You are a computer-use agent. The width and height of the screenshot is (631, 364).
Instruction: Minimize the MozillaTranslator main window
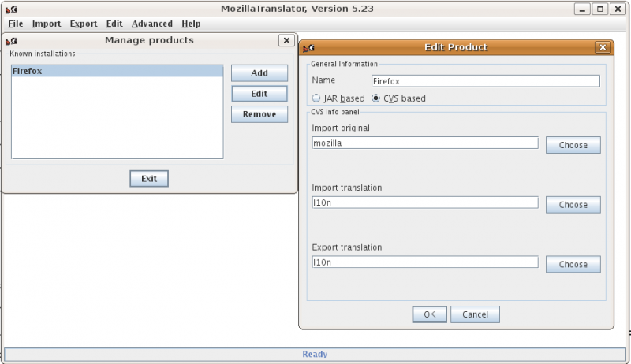tap(582, 9)
